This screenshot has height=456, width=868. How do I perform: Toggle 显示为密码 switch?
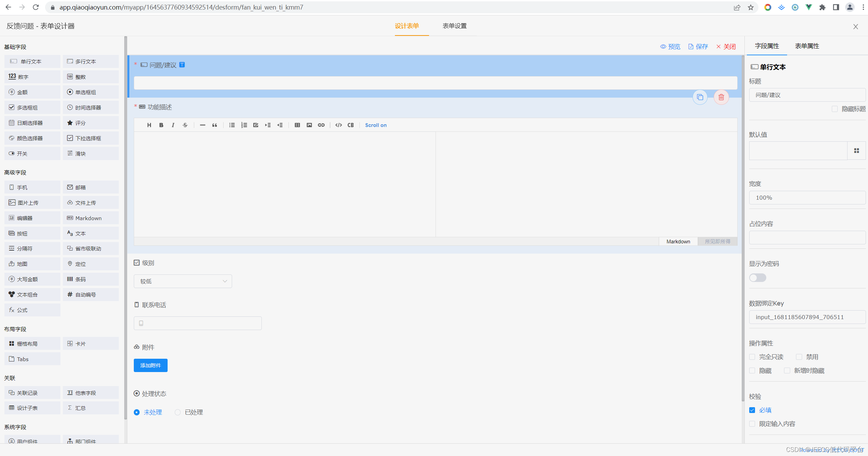point(757,278)
